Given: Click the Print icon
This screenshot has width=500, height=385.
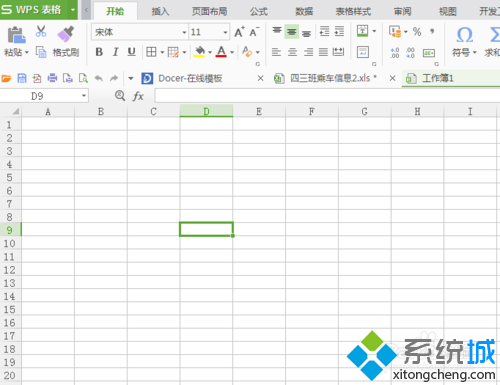Looking at the screenshot, I should click(x=52, y=78).
